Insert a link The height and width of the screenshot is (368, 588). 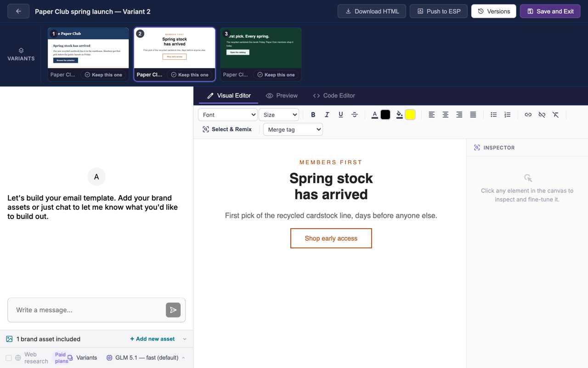coord(528,115)
